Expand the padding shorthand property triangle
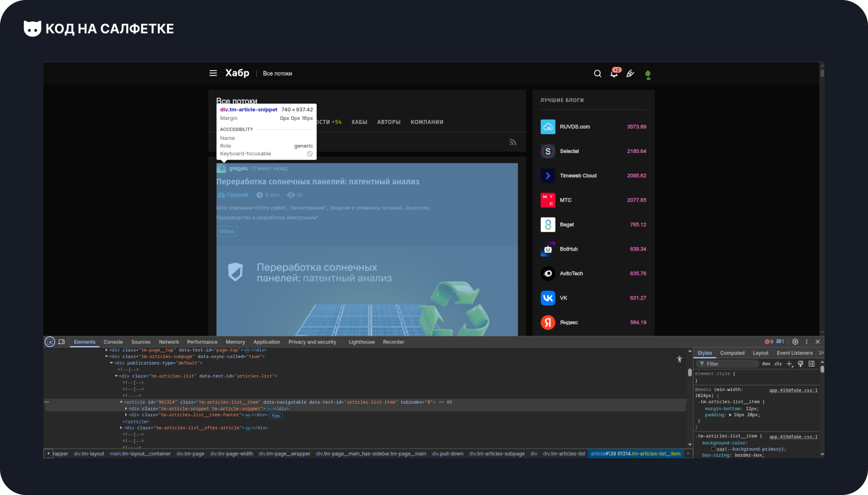 point(730,415)
